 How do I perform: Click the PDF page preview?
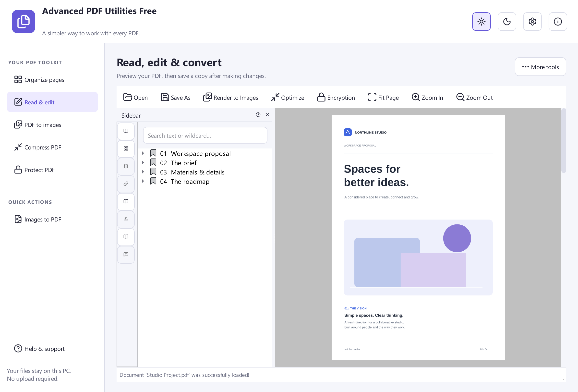coord(418,237)
